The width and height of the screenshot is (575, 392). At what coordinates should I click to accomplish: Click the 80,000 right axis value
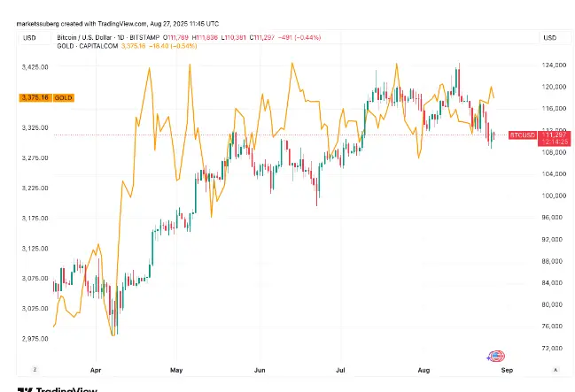552,304
